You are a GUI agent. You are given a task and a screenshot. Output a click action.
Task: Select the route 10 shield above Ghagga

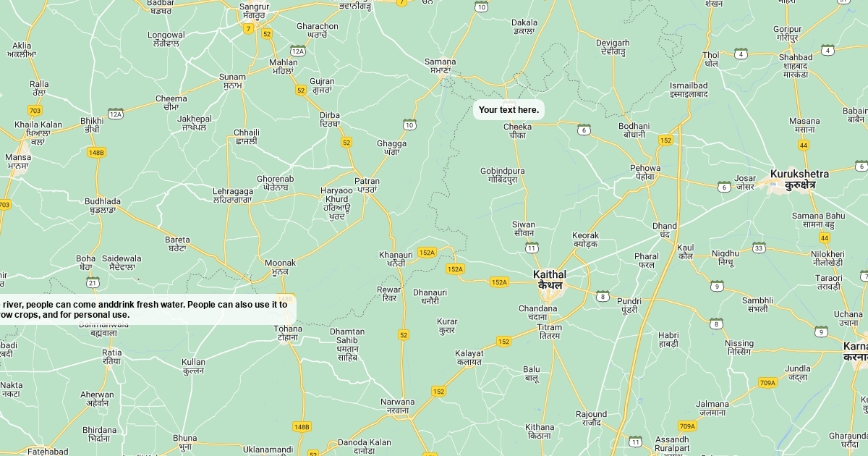(410, 124)
